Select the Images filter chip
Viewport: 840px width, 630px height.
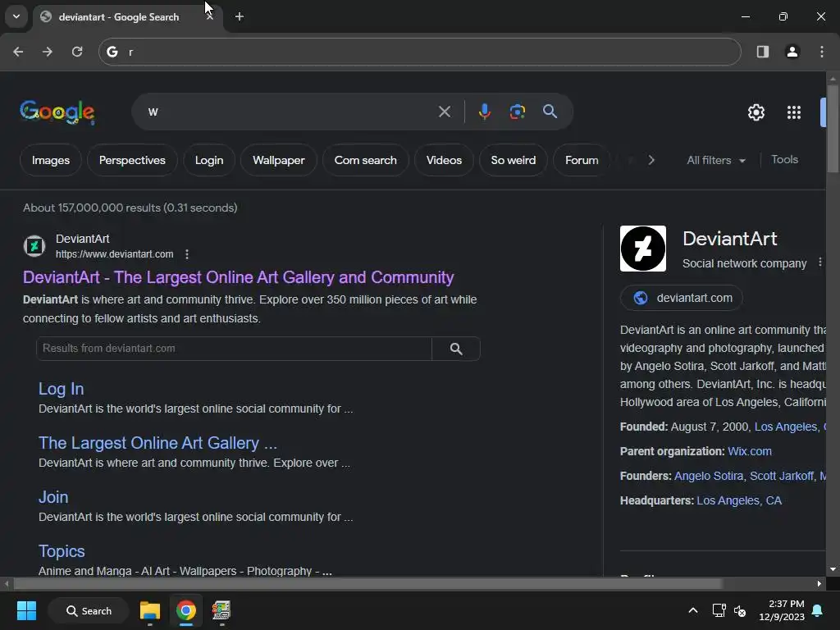tap(51, 160)
